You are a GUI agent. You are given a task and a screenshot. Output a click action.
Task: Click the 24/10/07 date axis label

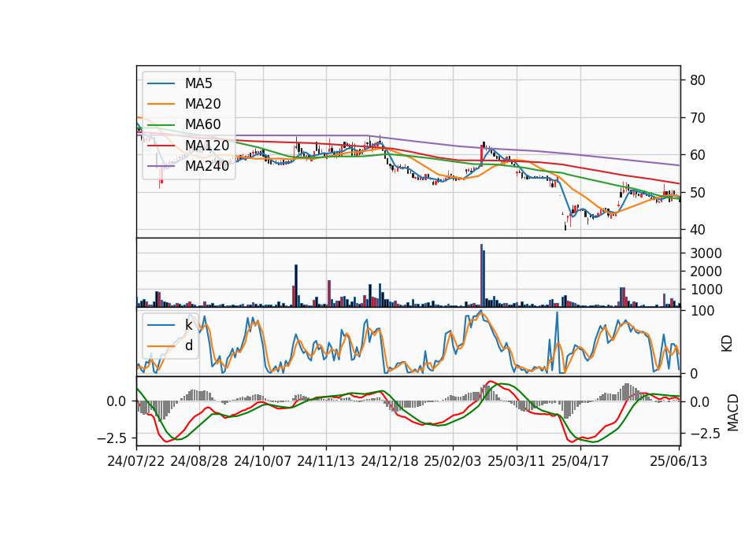(263, 461)
